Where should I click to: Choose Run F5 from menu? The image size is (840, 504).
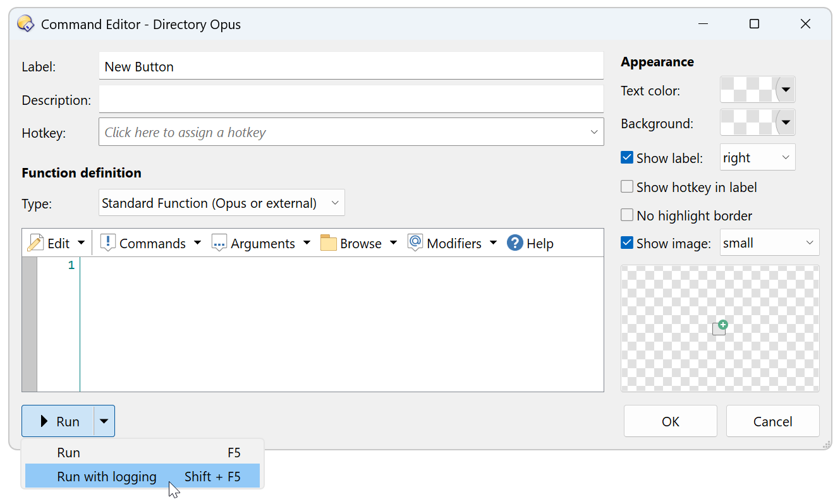142,452
